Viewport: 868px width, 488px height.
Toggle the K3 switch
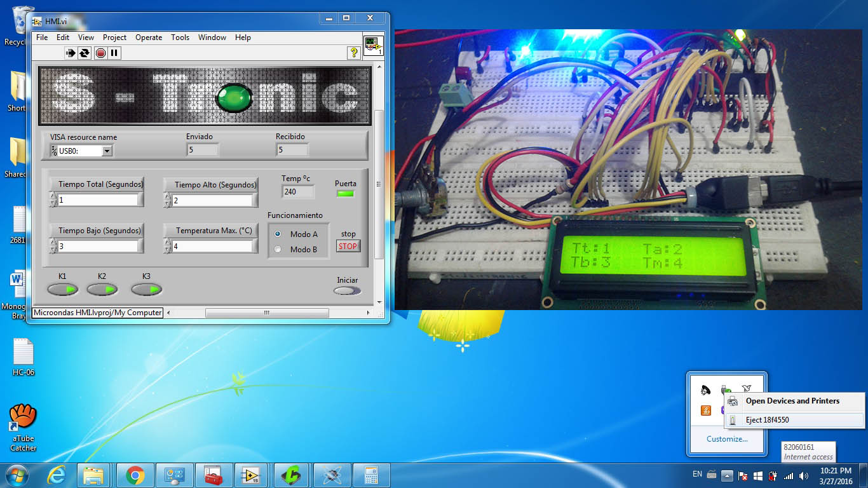point(147,289)
